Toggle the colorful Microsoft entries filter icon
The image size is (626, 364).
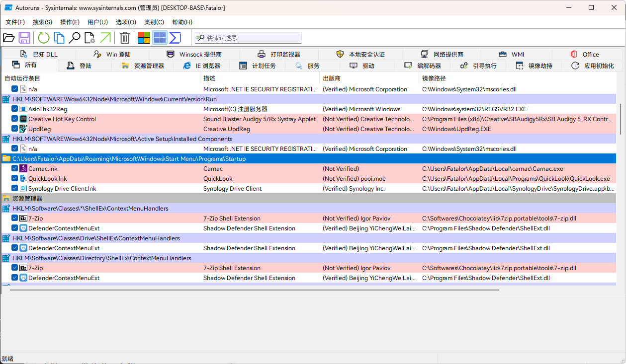[x=144, y=38]
